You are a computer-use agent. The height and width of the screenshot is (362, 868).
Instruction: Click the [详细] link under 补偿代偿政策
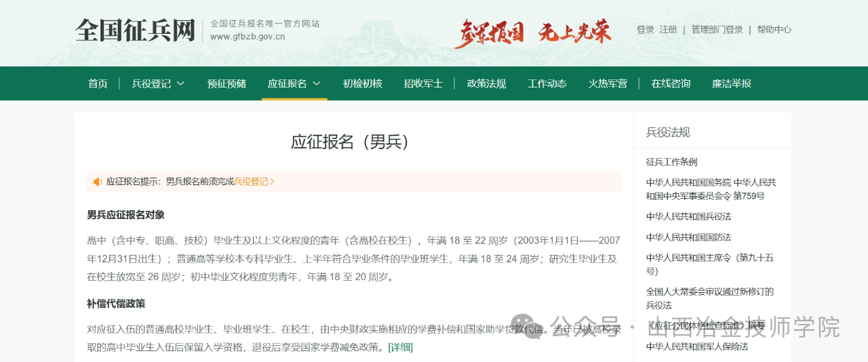(400, 348)
